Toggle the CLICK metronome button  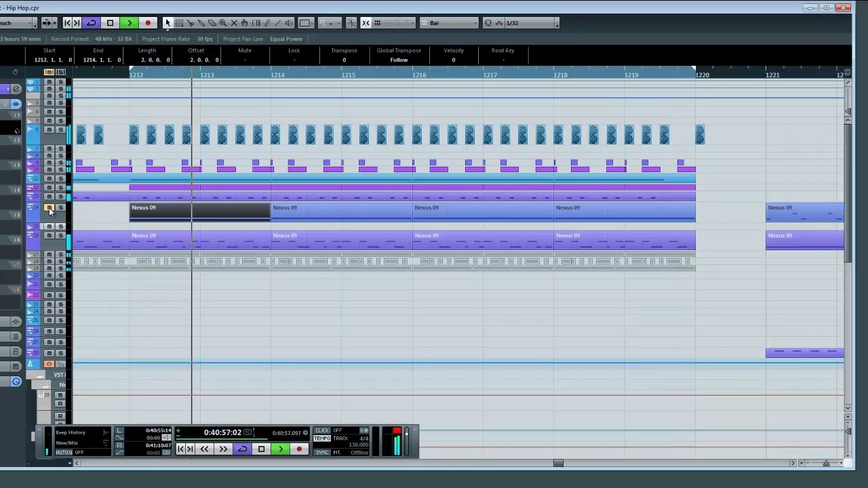click(322, 430)
